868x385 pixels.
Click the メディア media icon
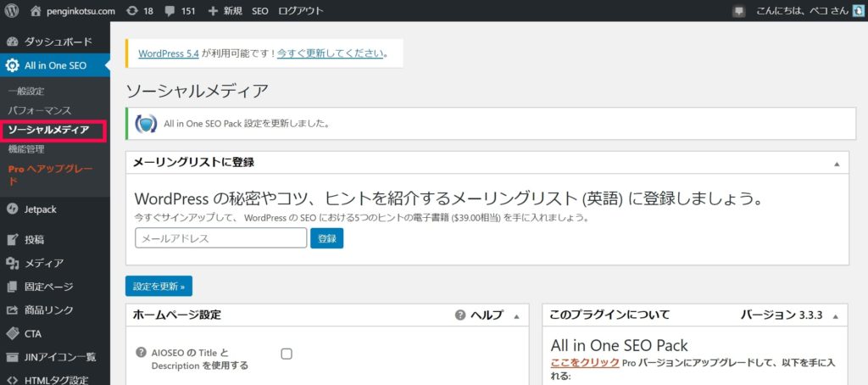(x=13, y=263)
